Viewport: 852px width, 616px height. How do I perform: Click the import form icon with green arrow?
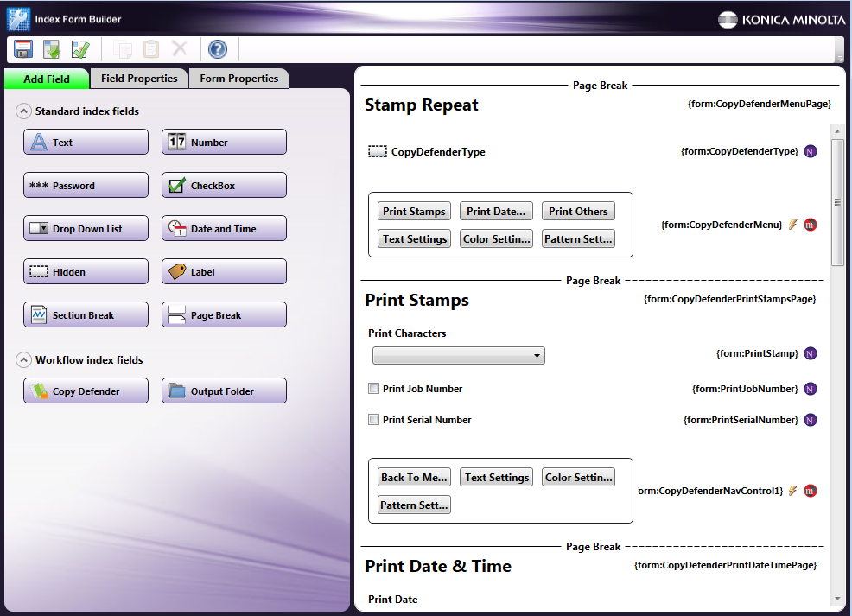click(x=52, y=49)
